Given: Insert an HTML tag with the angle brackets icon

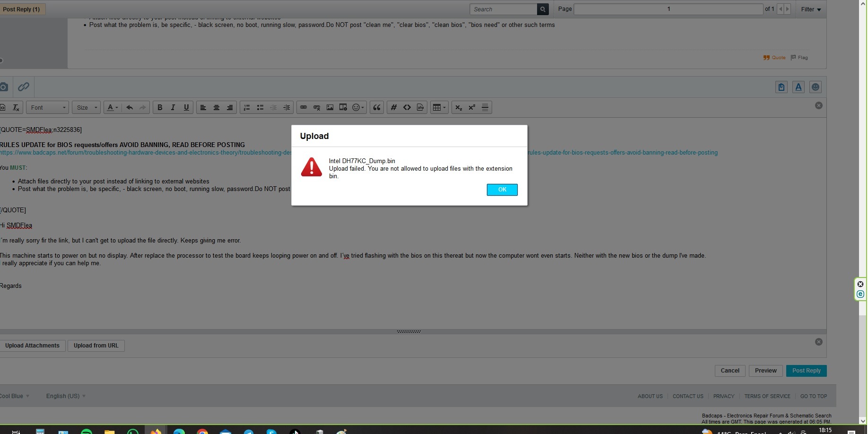Looking at the screenshot, I should [407, 108].
